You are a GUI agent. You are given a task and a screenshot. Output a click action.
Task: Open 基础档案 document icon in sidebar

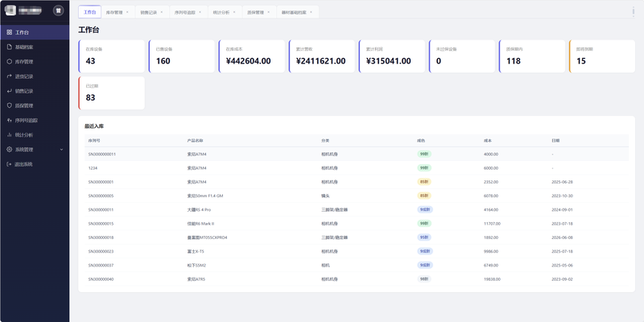coord(10,47)
